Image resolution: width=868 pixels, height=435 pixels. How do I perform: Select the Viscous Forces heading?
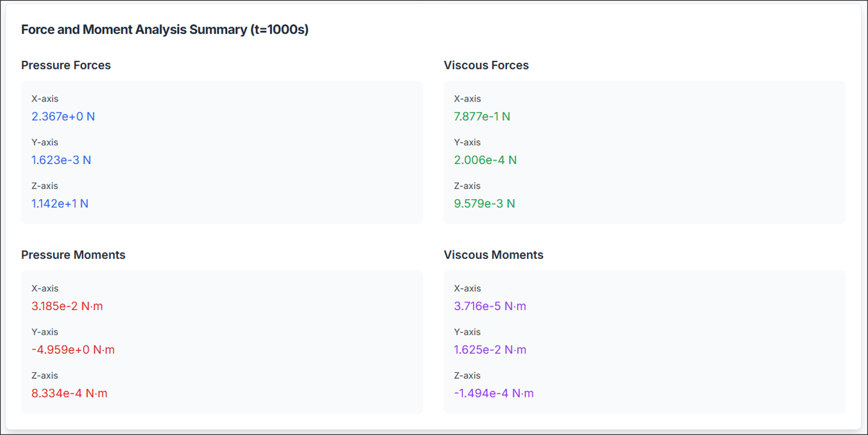tap(486, 65)
